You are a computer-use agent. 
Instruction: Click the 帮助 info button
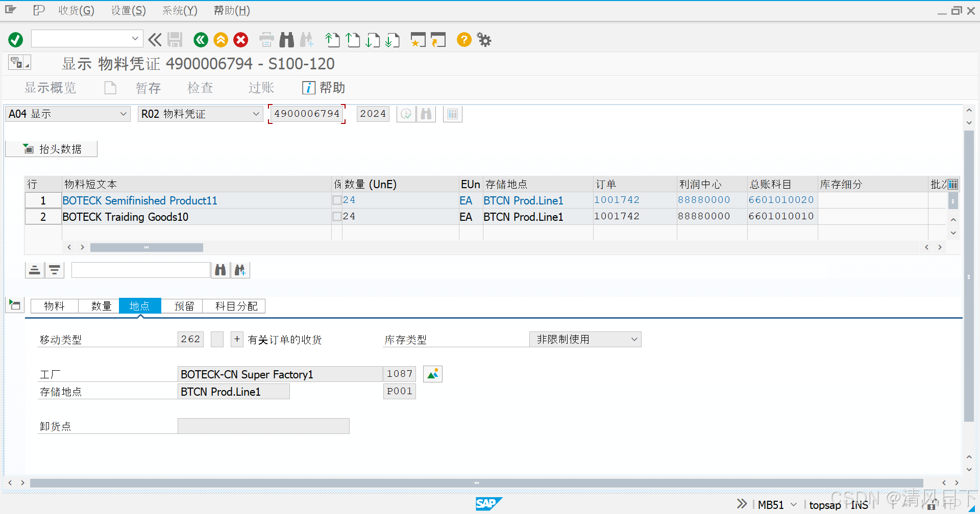click(x=324, y=88)
